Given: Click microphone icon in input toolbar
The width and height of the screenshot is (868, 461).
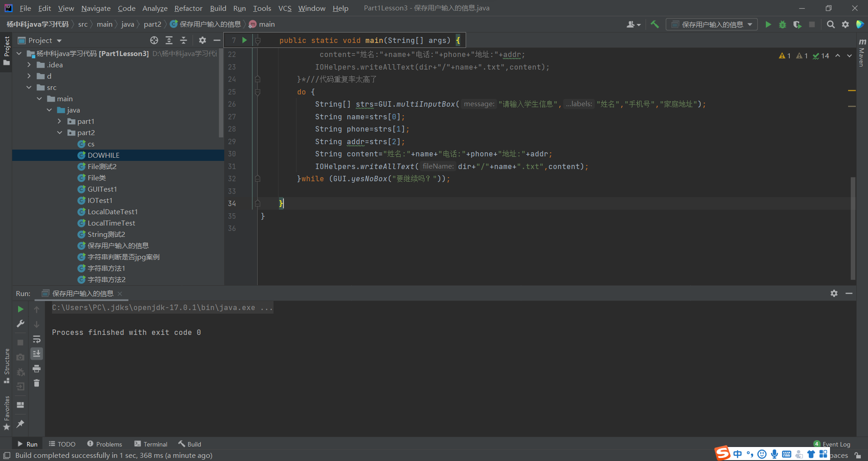Looking at the screenshot, I should pos(774,454).
